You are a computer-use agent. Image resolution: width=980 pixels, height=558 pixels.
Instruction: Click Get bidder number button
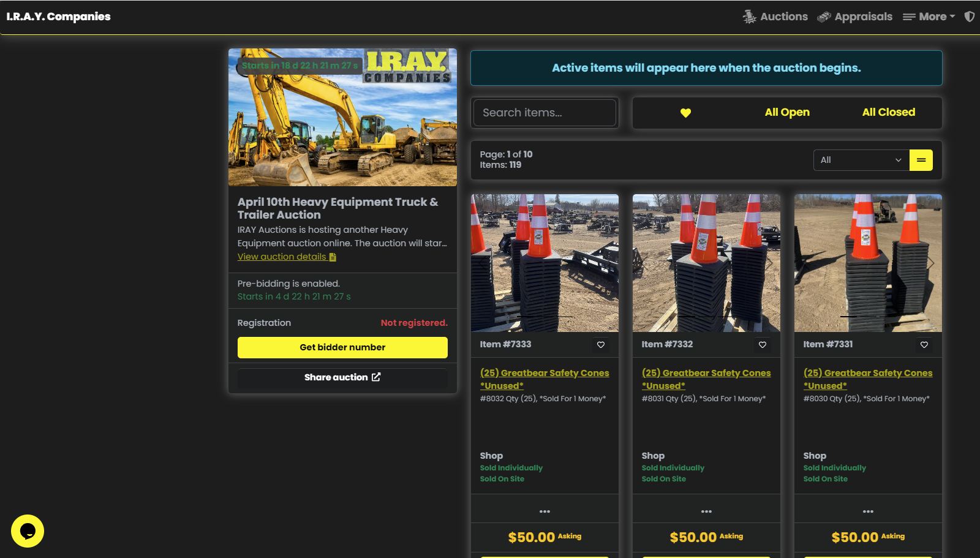(342, 347)
